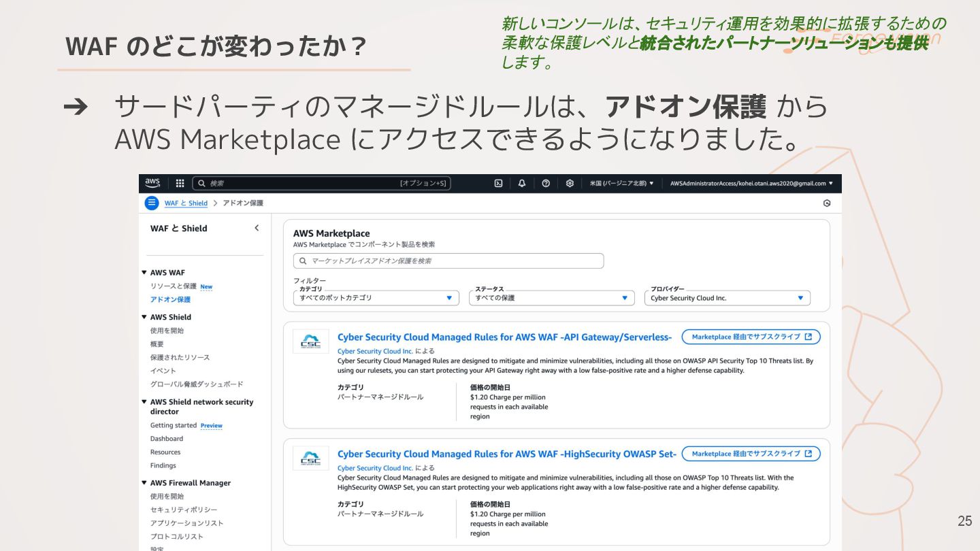Click the AWS Marketplace panel heading
Viewport: 980px width, 551px height.
(x=331, y=233)
